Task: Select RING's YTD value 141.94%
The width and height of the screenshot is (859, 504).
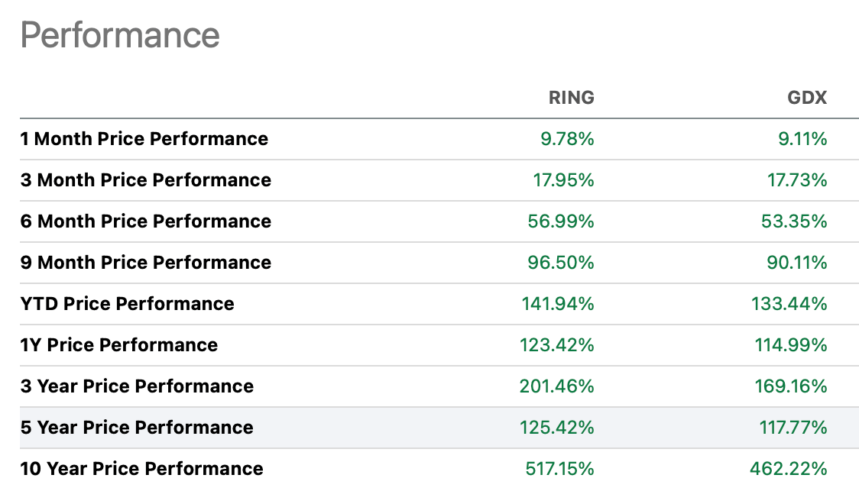Action: [558, 304]
